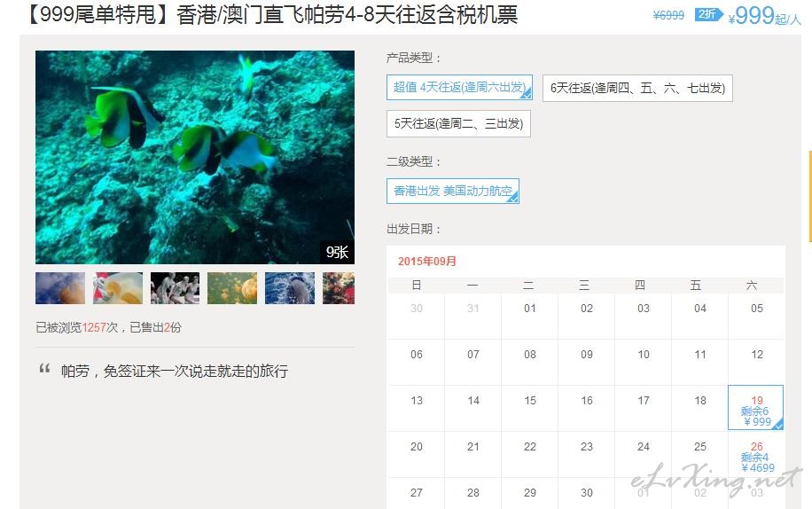Click the product title 香港/澳门直飞帕劳 heading
The height and width of the screenshot is (509, 812).
click(270, 14)
